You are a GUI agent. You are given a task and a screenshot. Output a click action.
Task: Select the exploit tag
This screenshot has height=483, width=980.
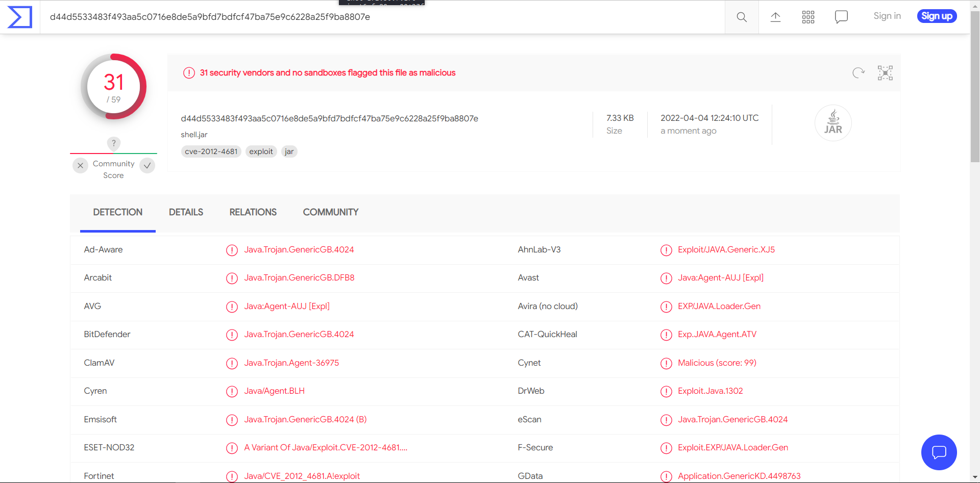pos(261,151)
